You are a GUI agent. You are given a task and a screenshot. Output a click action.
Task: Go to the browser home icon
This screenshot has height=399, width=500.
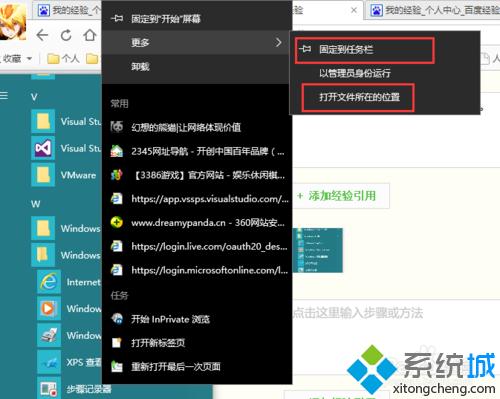(x=90, y=35)
